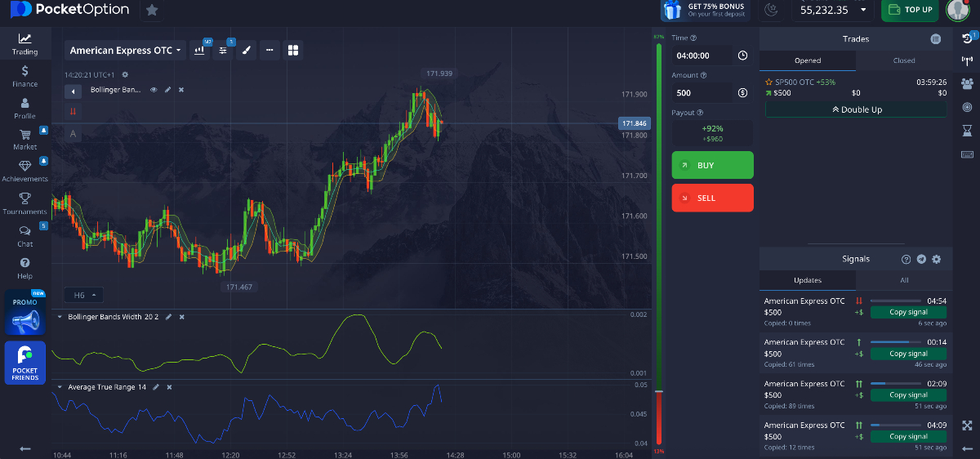The height and width of the screenshot is (459, 980).
Task: Collapse the left sidebar with bottom arrow
Action: coord(24,448)
